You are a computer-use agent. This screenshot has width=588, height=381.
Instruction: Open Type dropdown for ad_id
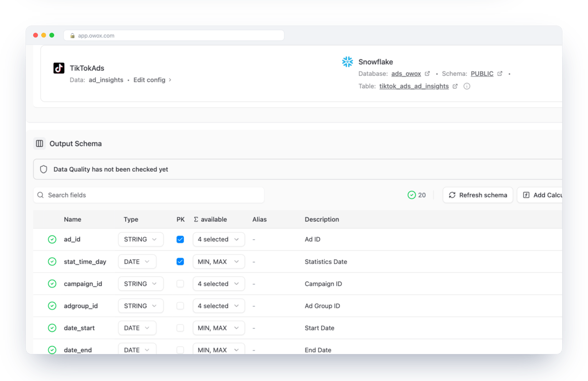141,240
